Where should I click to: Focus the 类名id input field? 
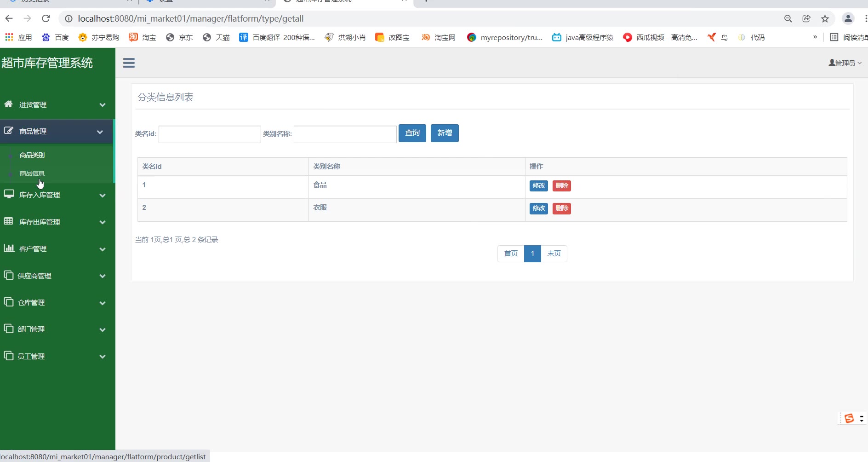pos(210,134)
